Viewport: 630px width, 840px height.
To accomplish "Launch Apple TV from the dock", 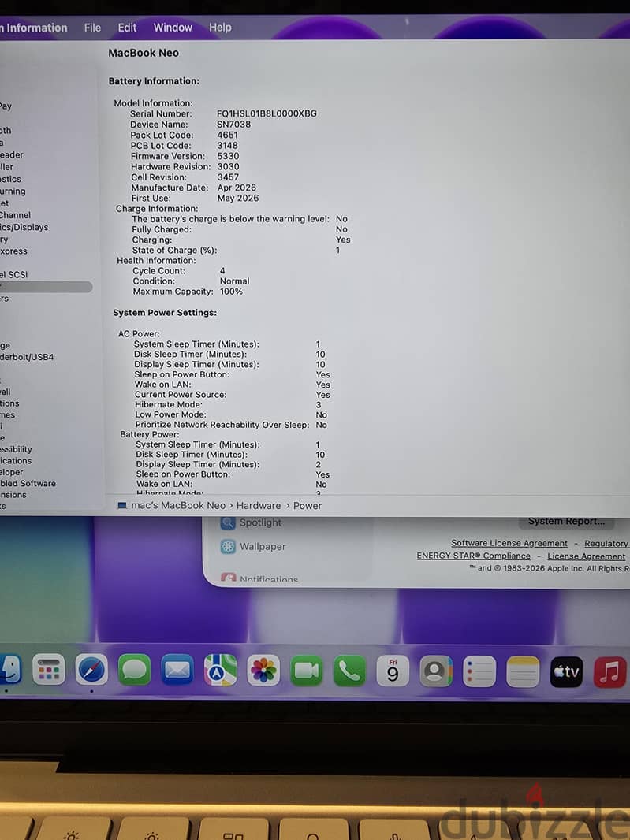I will (x=566, y=672).
